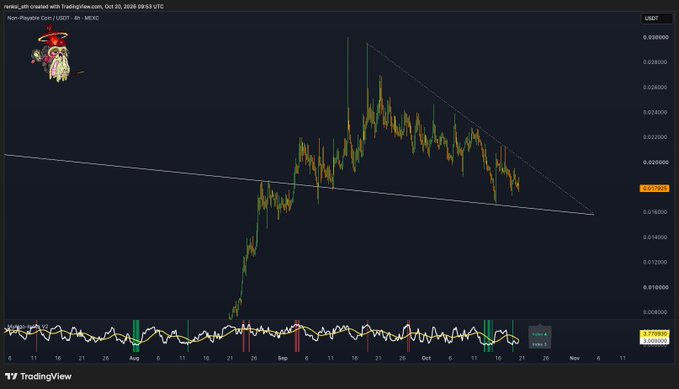679x389 pixels.
Task: Click the 0.026000 price axis label
Action: coord(656,88)
